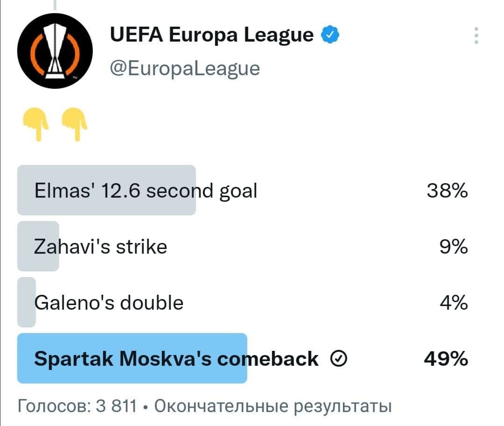
Task: Select the "Elmas' 12.6 second goal" poll option
Action: click(146, 191)
